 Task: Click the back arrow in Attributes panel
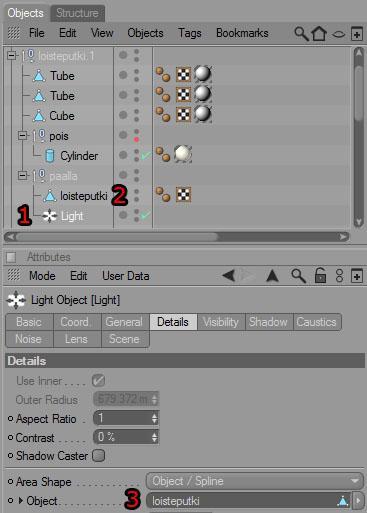coord(229,276)
